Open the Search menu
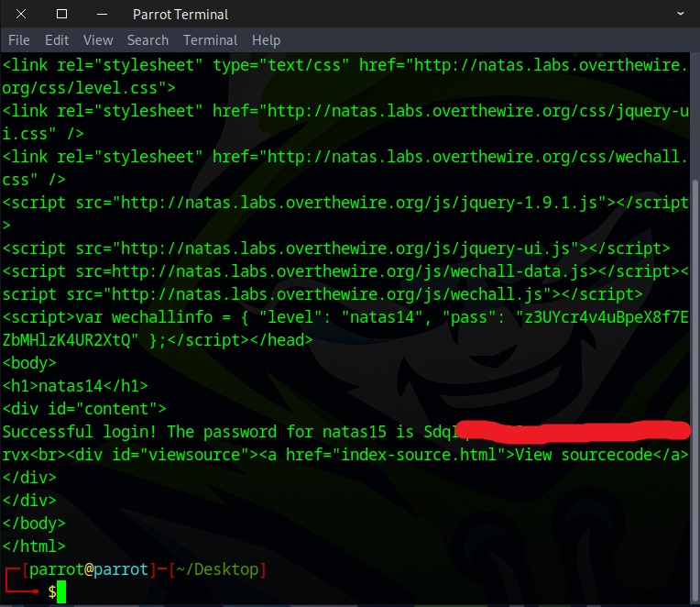The image size is (700, 607). tap(148, 40)
